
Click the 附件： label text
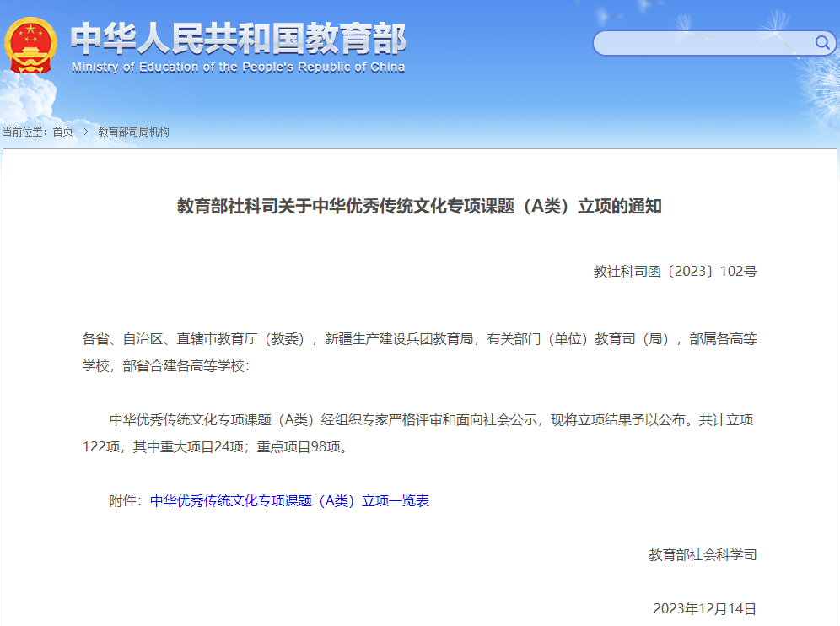(x=129, y=500)
